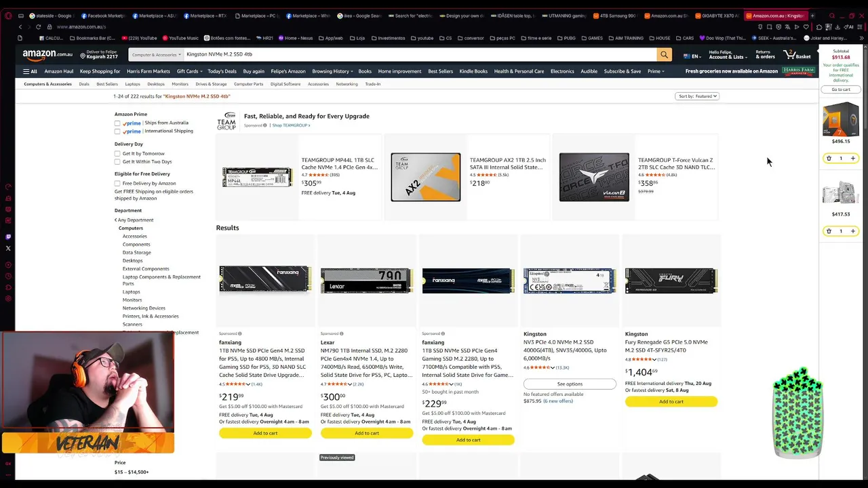Open the 6 new offers link
868x488 pixels.
pyautogui.click(x=558, y=401)
